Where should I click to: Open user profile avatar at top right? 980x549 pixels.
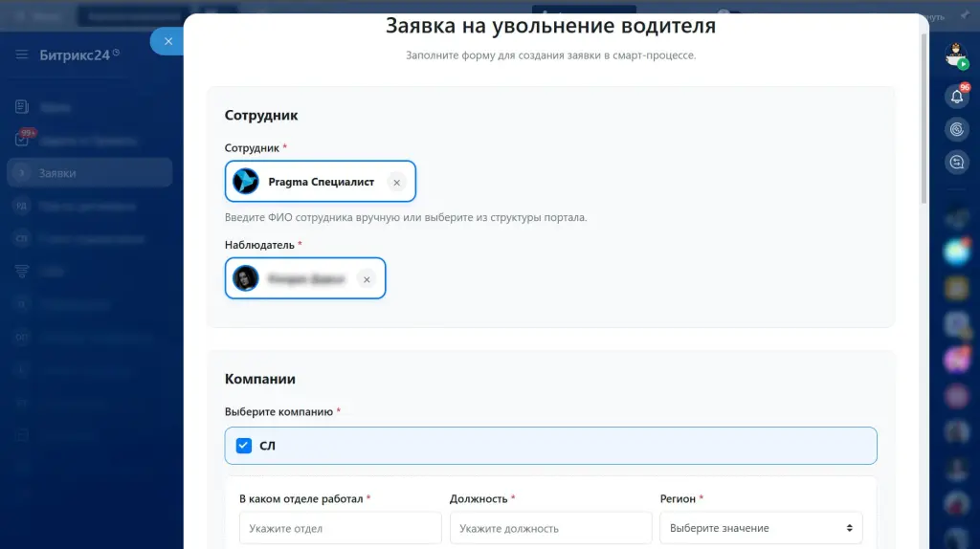click(956, 55)
